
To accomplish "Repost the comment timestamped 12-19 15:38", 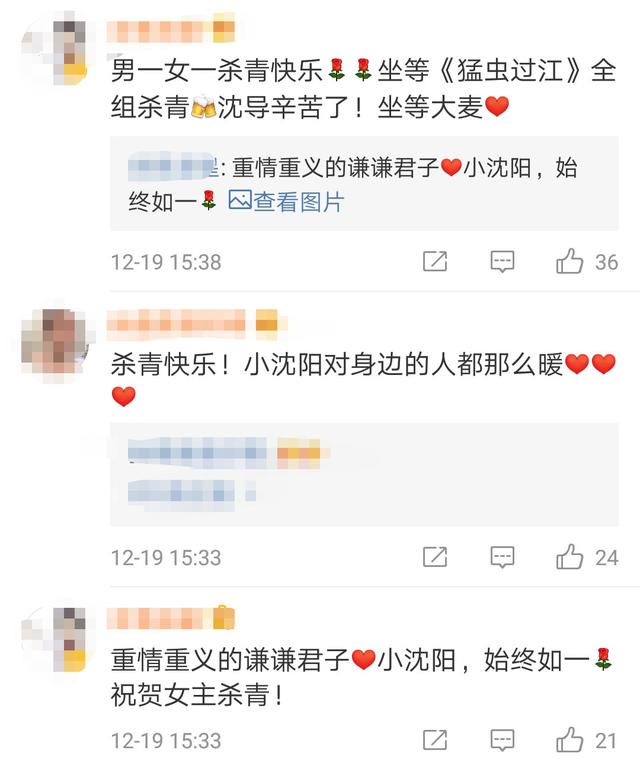I will 435,261.
